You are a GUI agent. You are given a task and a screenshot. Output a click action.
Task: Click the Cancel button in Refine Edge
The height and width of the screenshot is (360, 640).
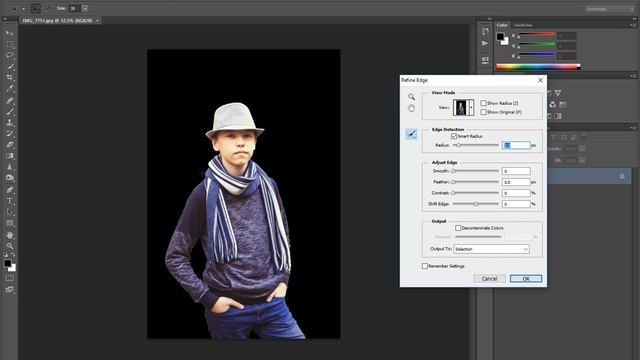pos(489,278)
